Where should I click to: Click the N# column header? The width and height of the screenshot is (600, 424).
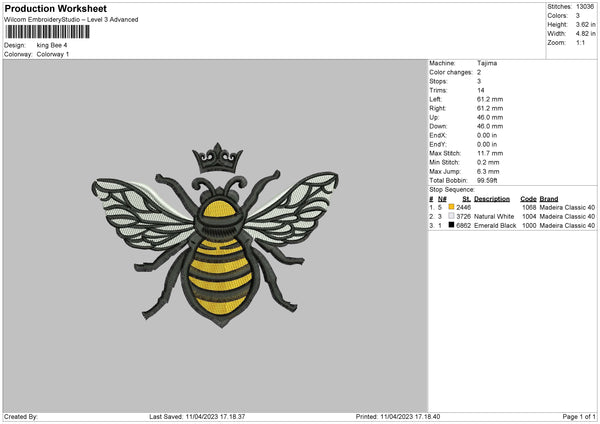point(442,199)
